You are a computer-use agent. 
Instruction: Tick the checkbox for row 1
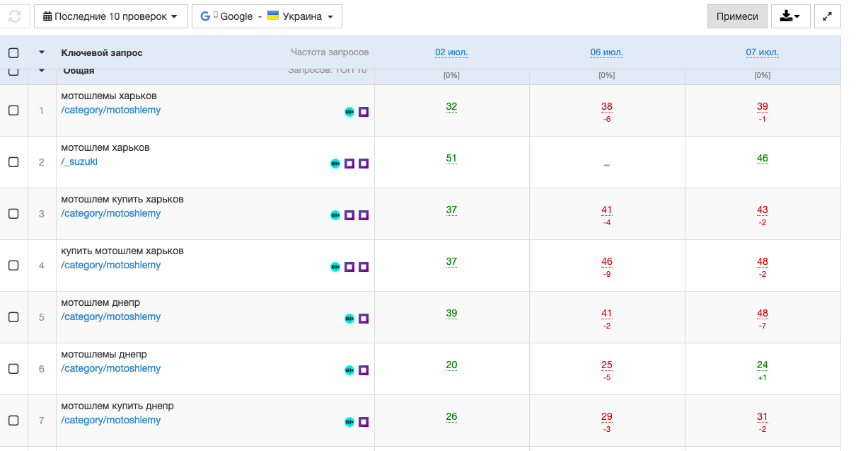pos(13,110)
